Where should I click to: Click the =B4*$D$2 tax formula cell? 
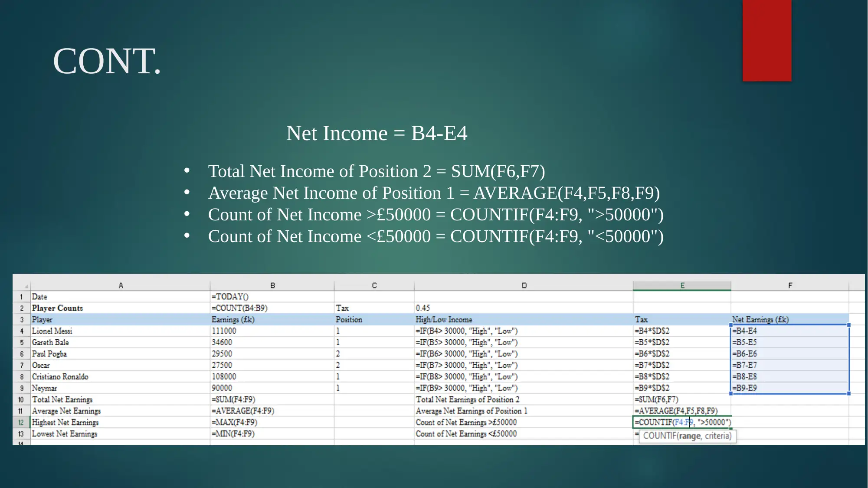pos(682,331)
